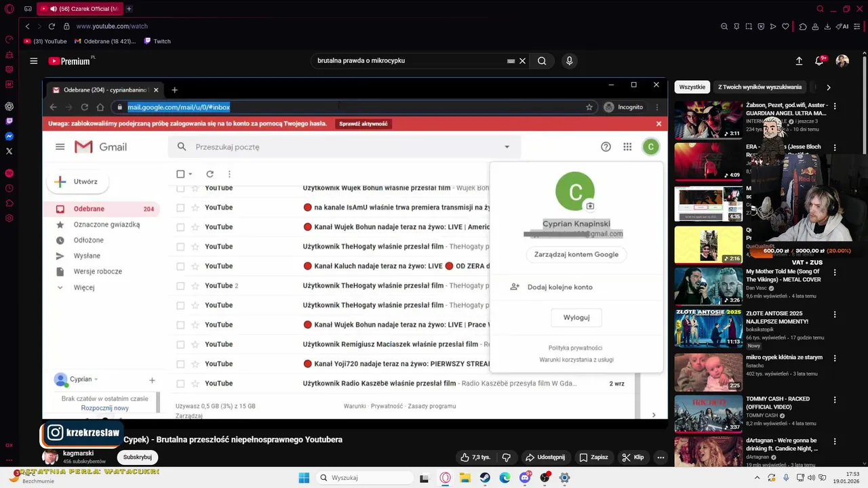Open File Explorer from taskbar
This screenshot has height=488, width=868.
click(x=465, y=478)
